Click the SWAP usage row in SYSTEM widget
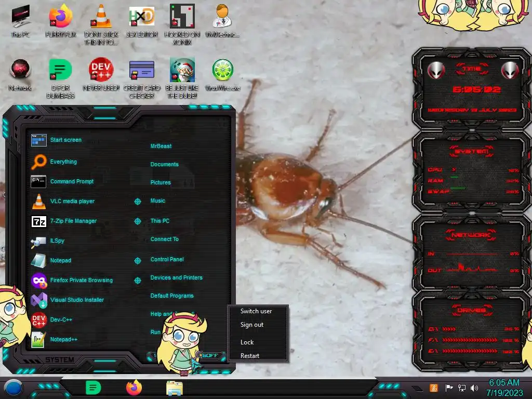Screen dimensions: 532x399 tap(473, 191)
